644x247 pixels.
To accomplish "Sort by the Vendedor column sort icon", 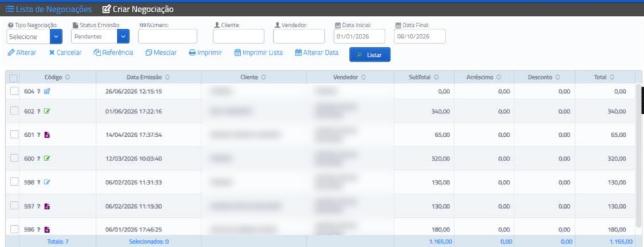I will [363, 77].
